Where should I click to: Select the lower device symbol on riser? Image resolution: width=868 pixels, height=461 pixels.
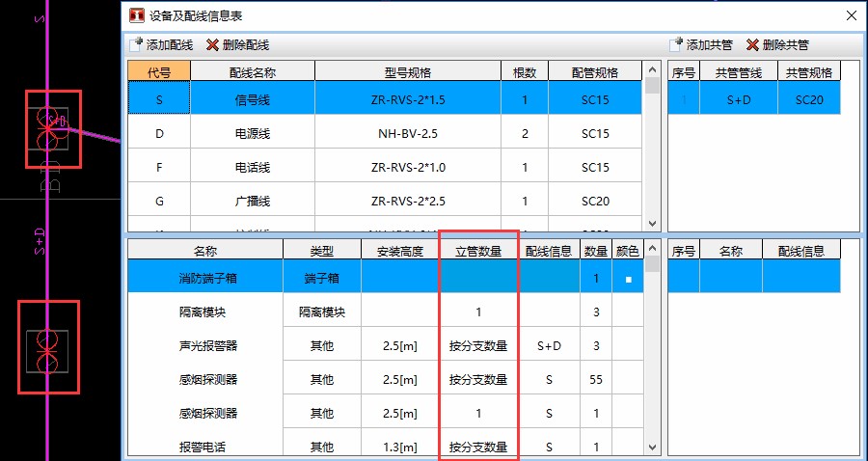pos(47,346)
